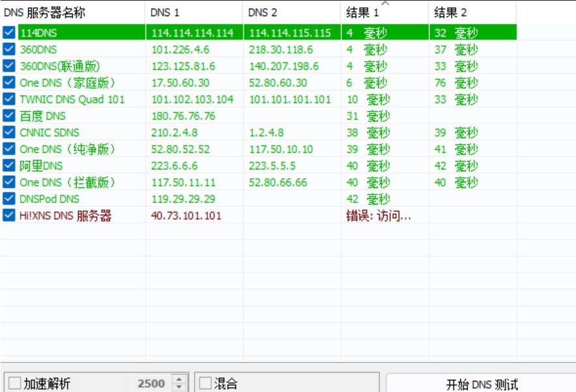Click the 114.114.114.114 address cell
Screen dimensions: 576x392
(x=194, y=33)
